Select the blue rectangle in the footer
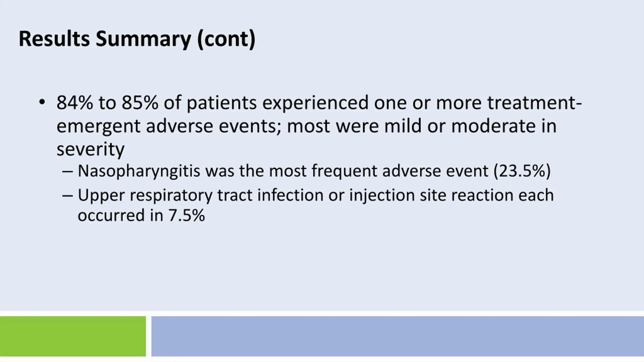 pyautogui.click(x=398, y=336)
